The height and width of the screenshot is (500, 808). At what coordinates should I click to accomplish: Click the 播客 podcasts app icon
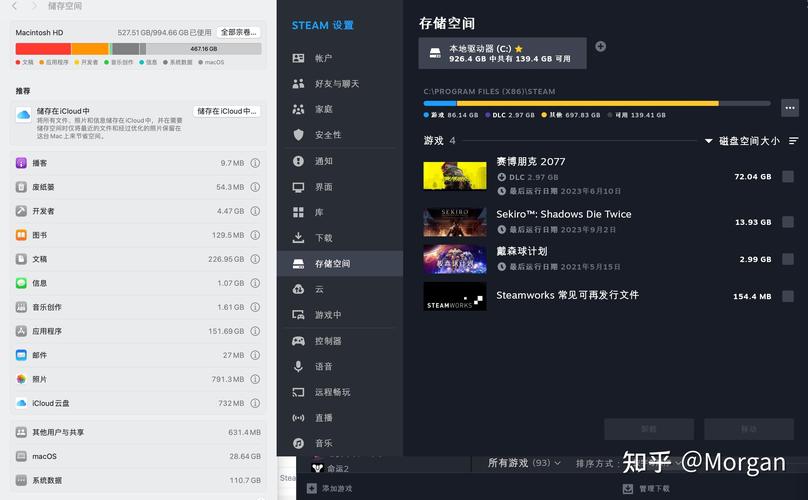[x=21, y=163]
